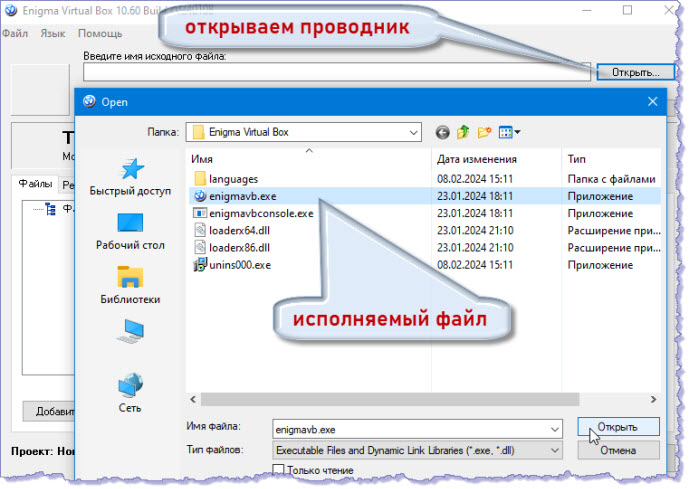Screen dimensions: 690x489
Task: Click Открыть... button in main window
Action: [x=635, y=72]
